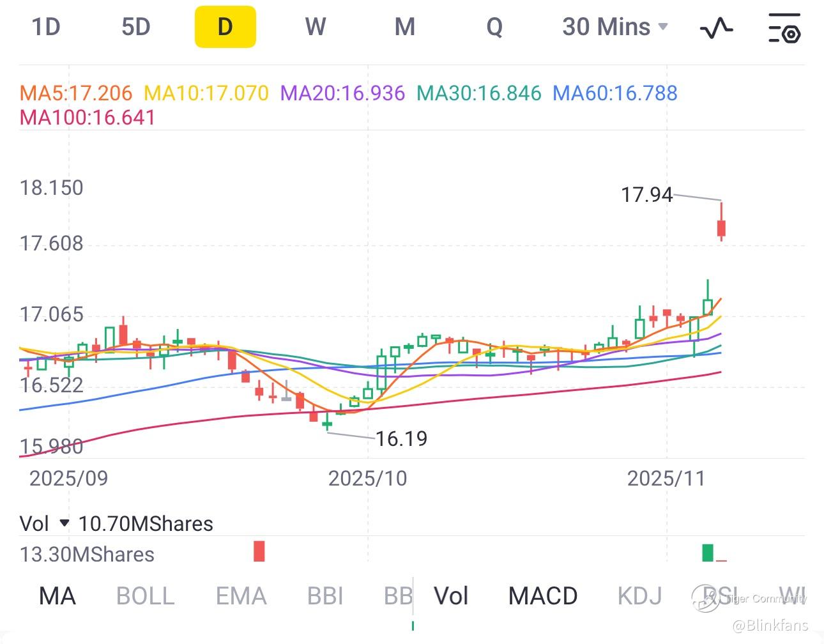Viewport: 824px width, 644px height.
Task: Click the 2025/11 date axis label
Action: pyautogui.click(x=666, y=479)
